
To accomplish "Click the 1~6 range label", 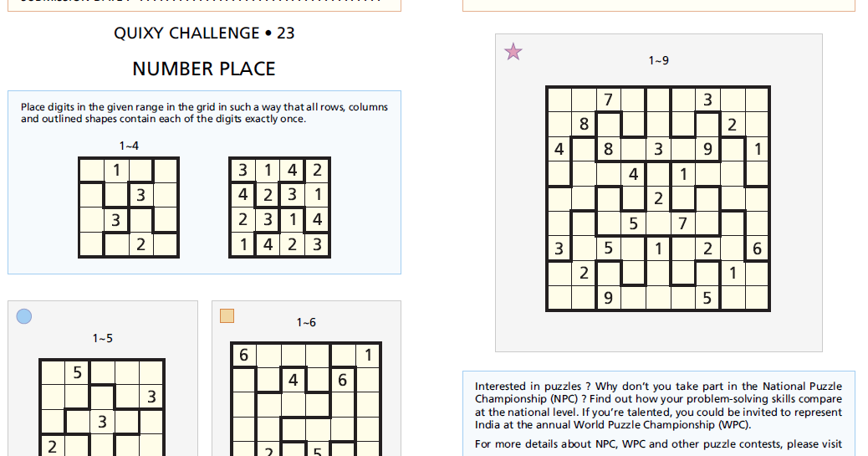I will click(x=306, y=322).
